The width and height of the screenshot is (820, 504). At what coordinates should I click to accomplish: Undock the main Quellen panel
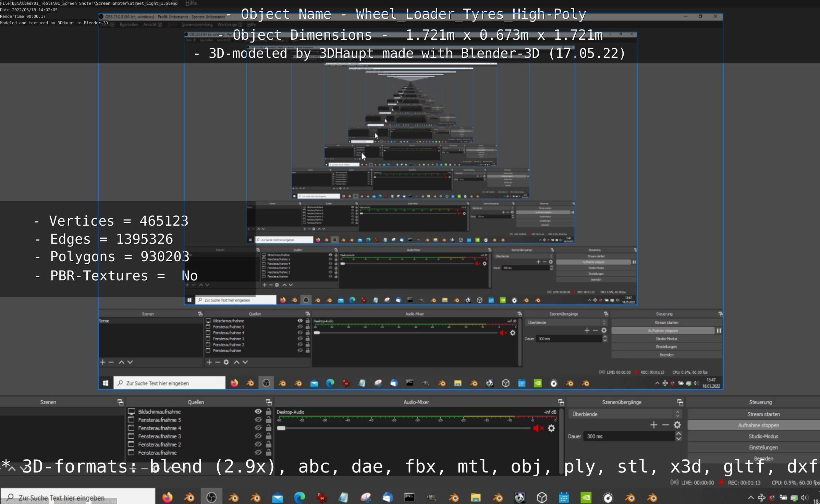(x=269, y=402)
